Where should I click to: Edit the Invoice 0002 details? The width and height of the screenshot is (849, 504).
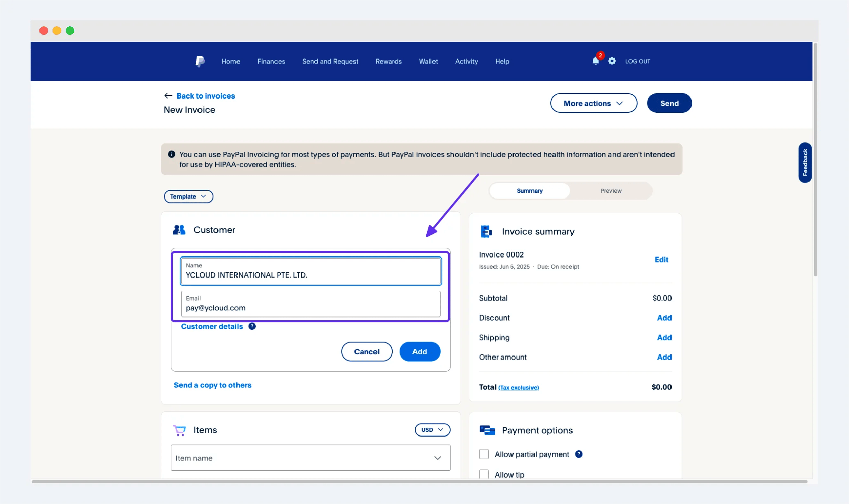click(661, 260)
